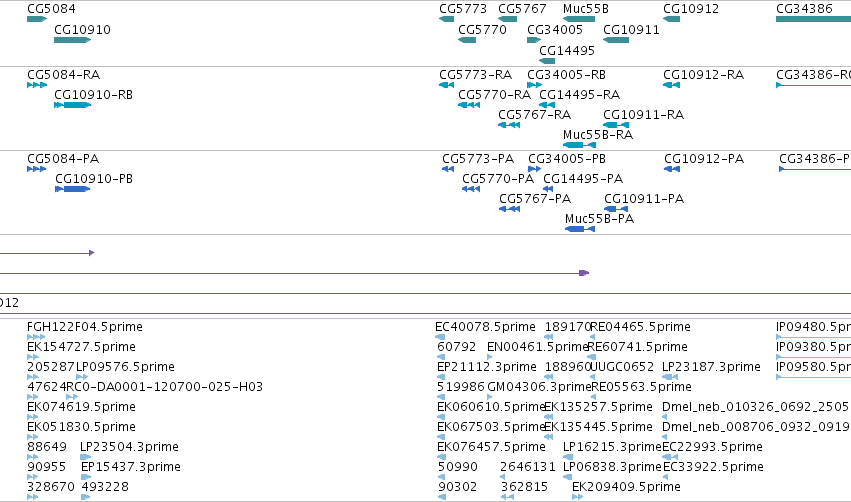This screenshot has height=502, width=851.
Task: Select the CG14495 gene glyph
Action: click(x=547, y=61)
